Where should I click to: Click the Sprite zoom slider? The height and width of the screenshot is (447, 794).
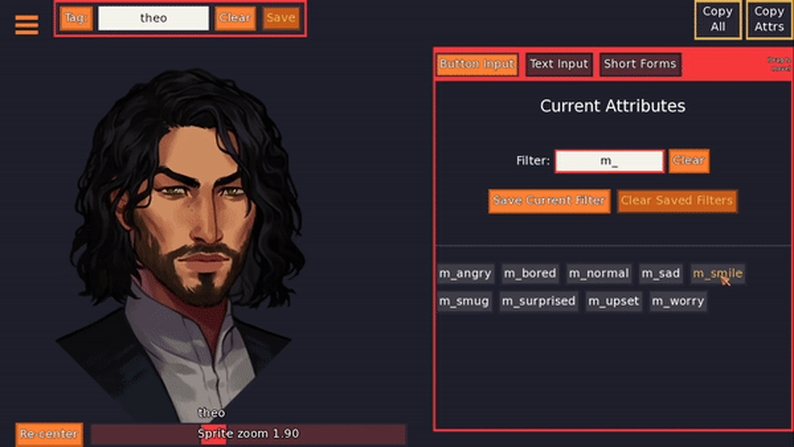coord(248,434)
